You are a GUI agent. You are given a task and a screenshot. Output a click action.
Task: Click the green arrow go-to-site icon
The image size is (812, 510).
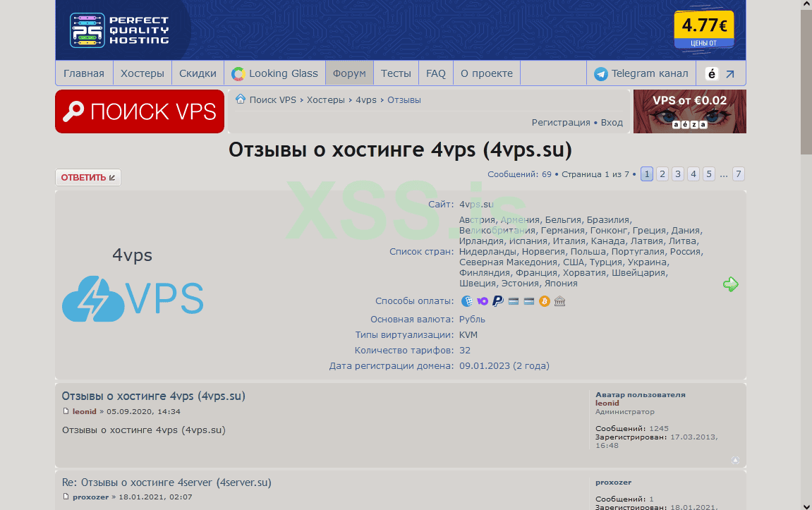point(731,284)
